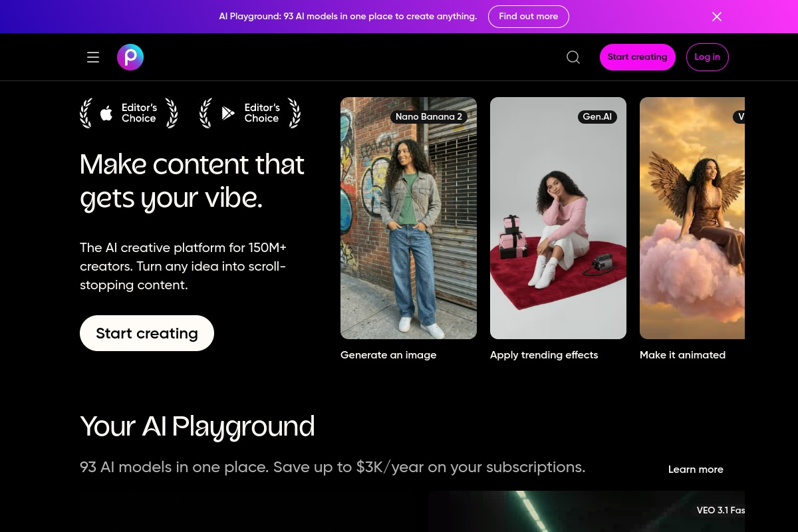Dismiss the AI Playground promo banner
Screen dimensions: 798x532
[717, 17]
